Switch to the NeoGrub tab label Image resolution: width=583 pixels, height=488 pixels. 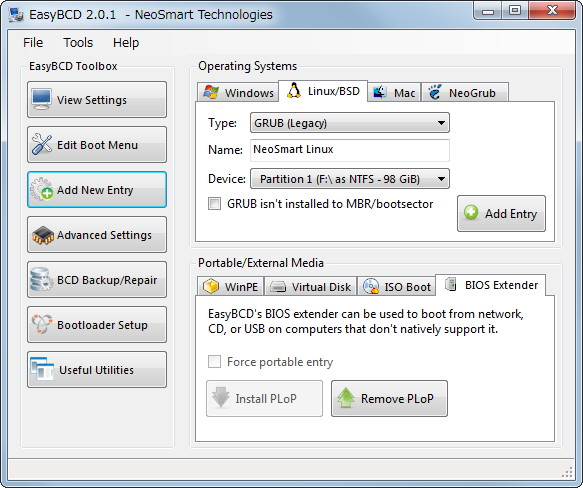point(472,93)
